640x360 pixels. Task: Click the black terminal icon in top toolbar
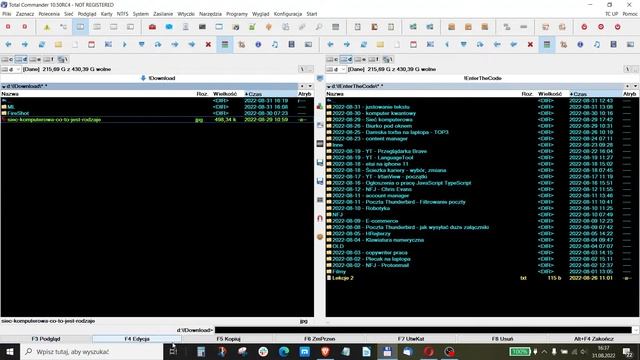(x=202, y=27)
